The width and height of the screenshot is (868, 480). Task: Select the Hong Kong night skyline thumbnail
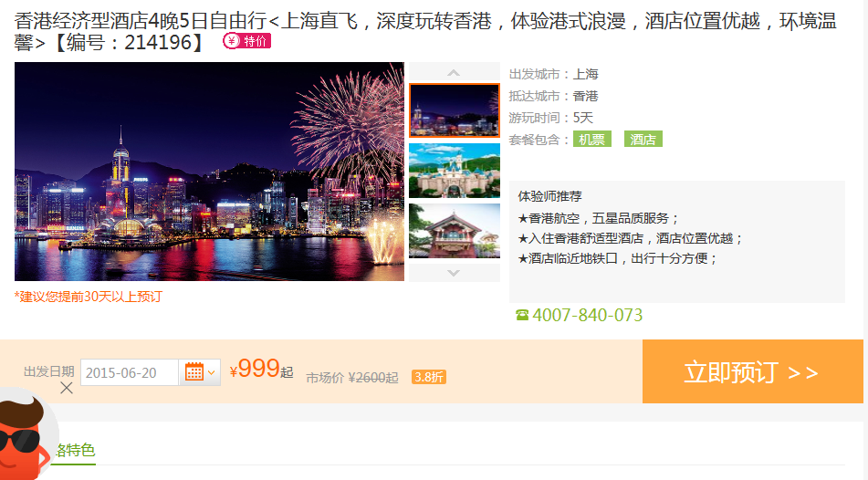tap(455, 110)
